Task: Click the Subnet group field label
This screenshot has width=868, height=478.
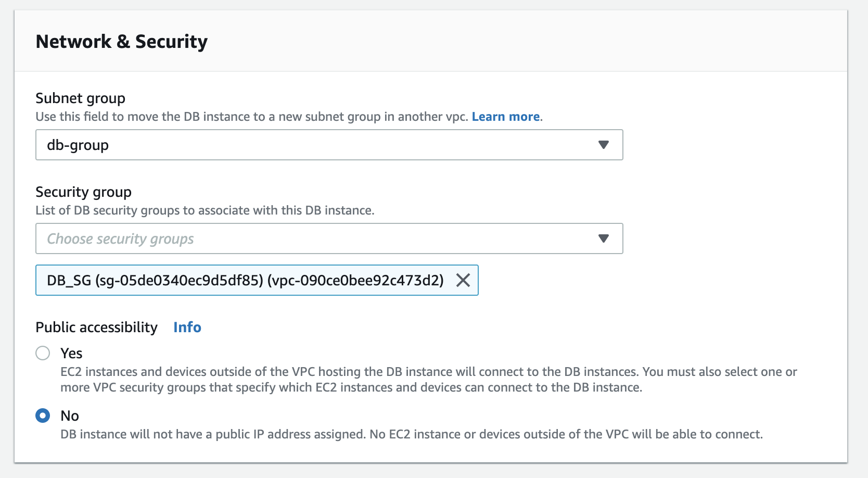Action: pyautogui.click(x=80, y=98)
